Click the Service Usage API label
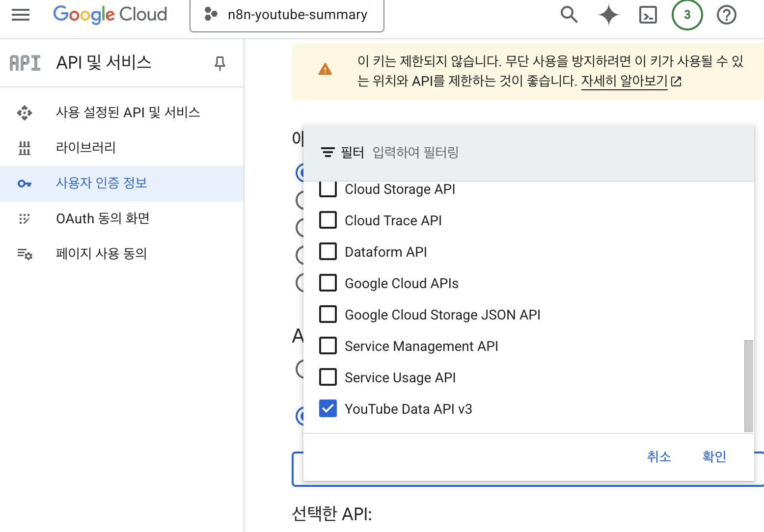Screen dimensions: 764x532 click(400, 377)
